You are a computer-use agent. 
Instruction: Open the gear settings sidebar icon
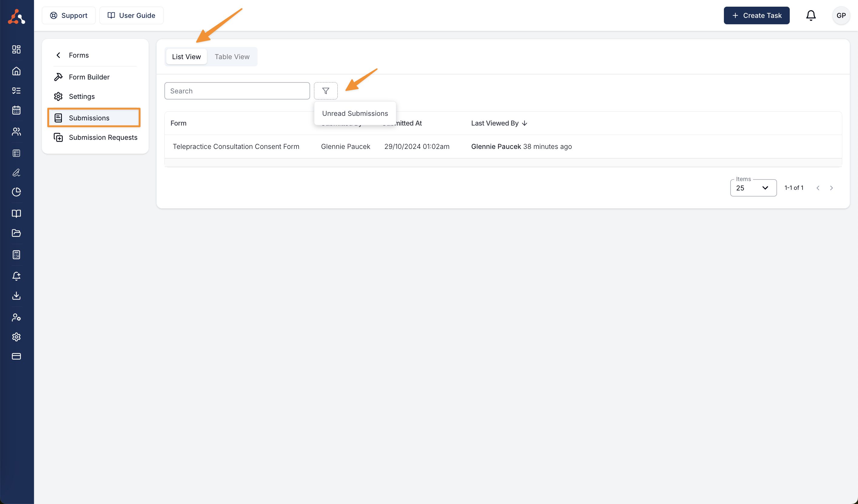pyautogui.click(x=16, y=337)
